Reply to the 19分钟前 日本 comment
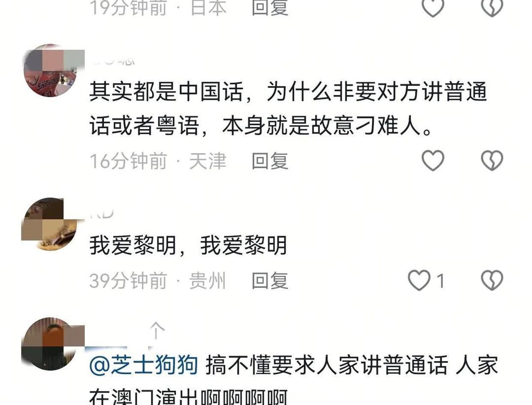This screenshot has width=532, height=405. pyautogui.click(x=270, y=8)
